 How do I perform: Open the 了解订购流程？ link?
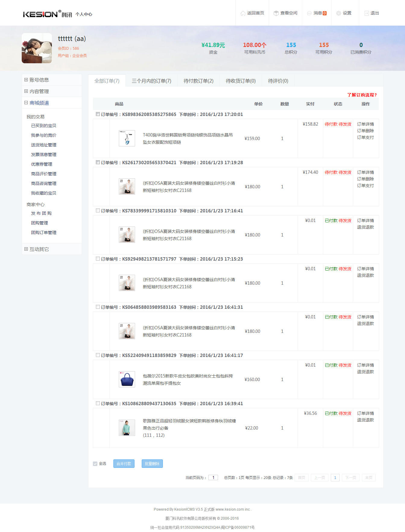coord(362,95)
